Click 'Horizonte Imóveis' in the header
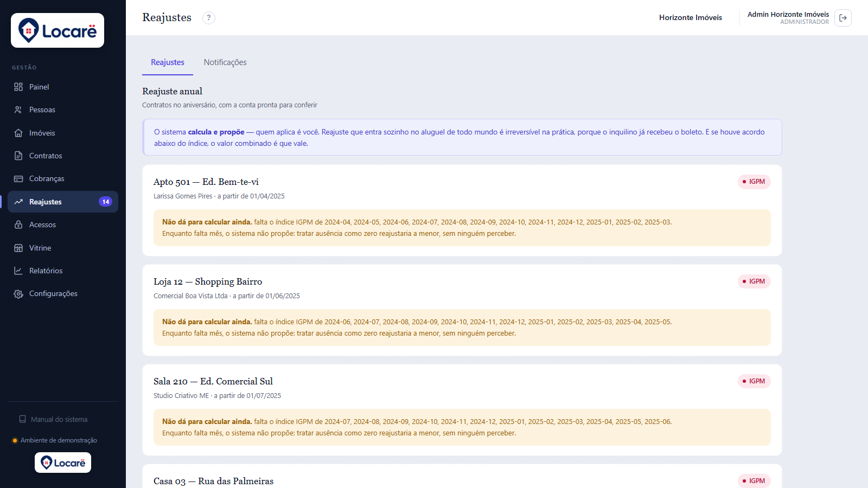Viewport: 868px width, 488px height. tap(691, 18)
